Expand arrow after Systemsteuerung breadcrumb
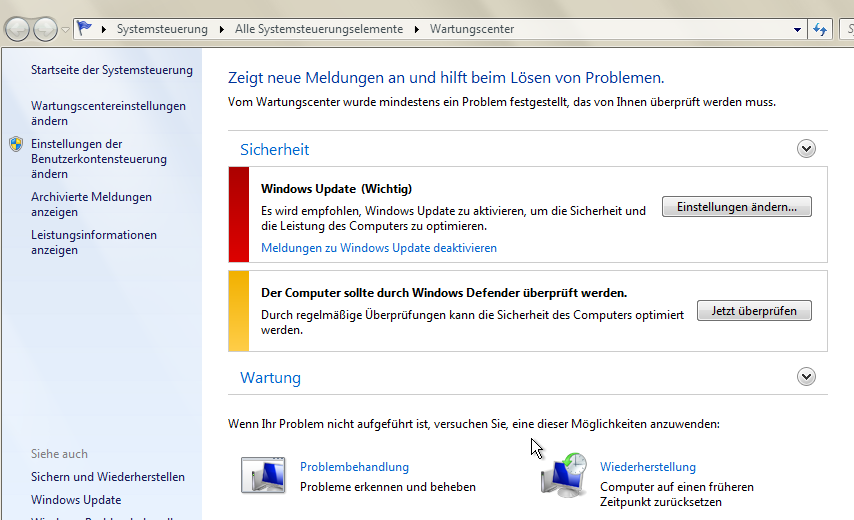Screen dimensions: 854x520 click(x=221, y=29)
